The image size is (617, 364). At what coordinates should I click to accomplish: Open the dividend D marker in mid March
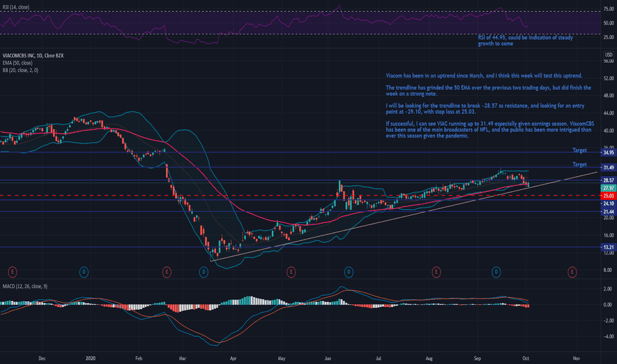(x=203, y=272)
